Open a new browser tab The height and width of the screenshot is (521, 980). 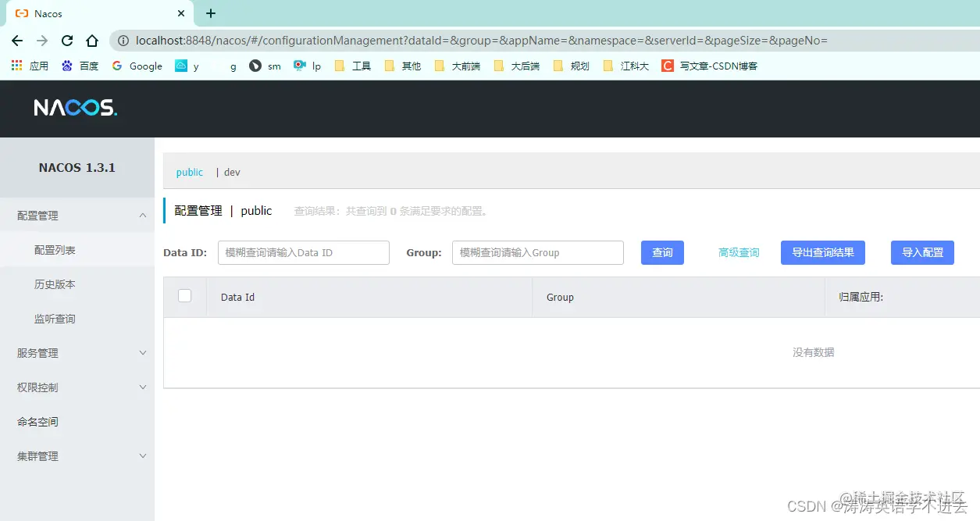(209, 13)
